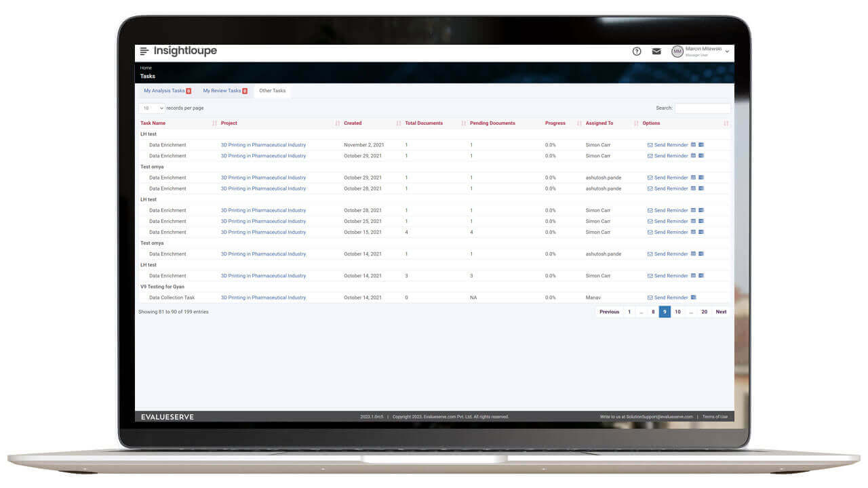
Task: Click the help question-mark icon
Action: 636,51
